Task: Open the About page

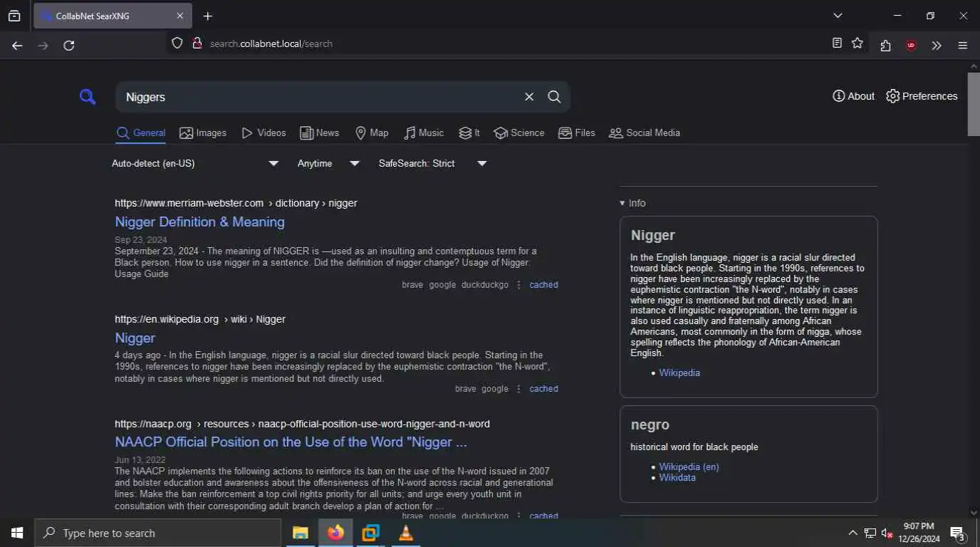Action: [x=853, y=96]
